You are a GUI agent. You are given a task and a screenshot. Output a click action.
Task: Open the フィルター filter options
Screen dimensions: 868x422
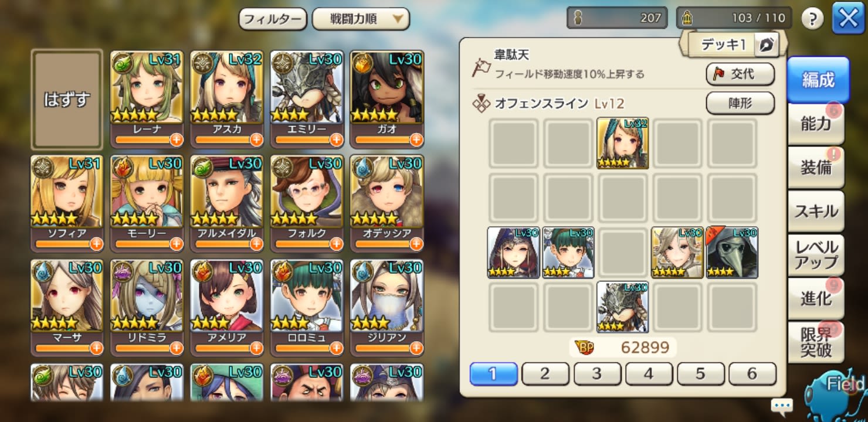click(273, 19)
